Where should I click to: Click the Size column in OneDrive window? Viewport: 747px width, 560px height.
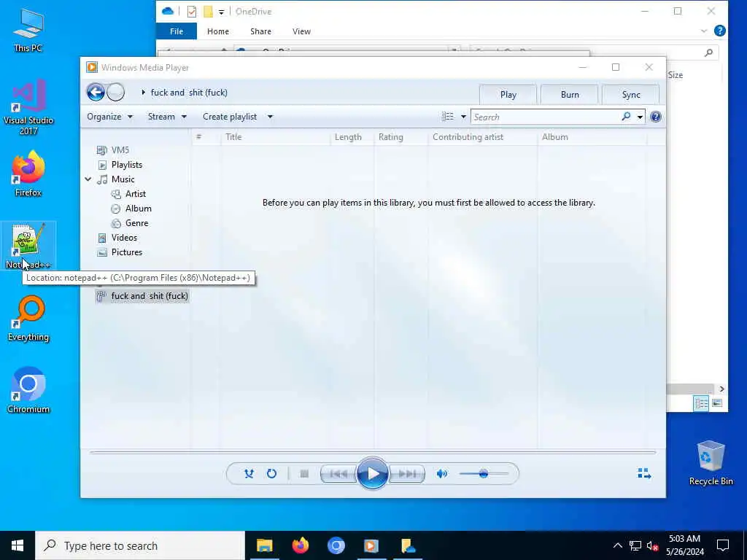click(675, 75)
